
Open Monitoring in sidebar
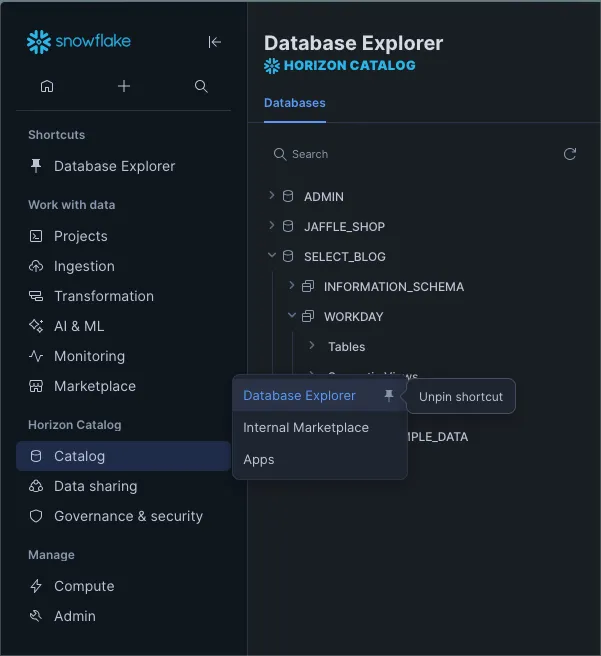click(123, 356)
